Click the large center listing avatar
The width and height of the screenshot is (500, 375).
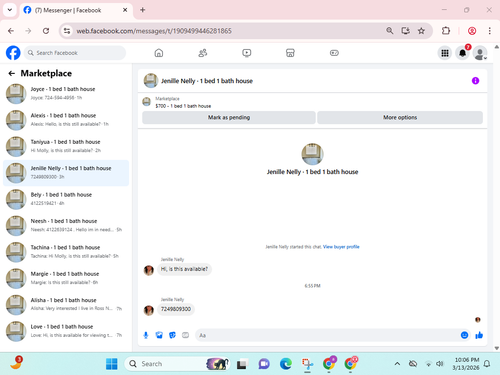pos(312,154)
